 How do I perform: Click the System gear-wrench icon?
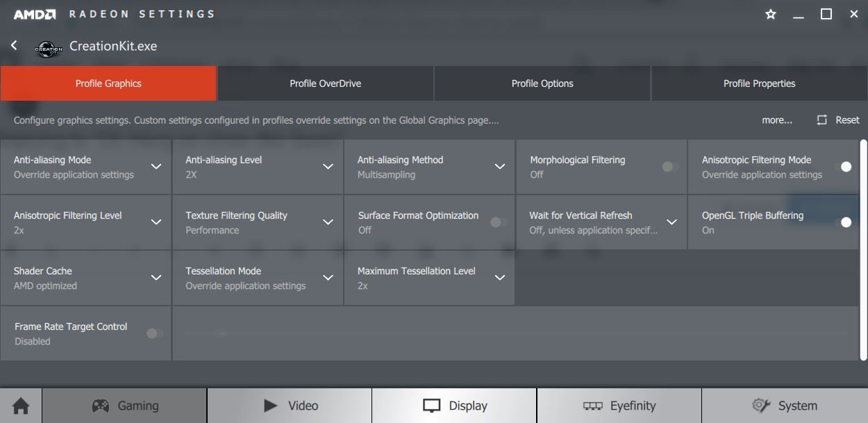(x=762, y=406)
